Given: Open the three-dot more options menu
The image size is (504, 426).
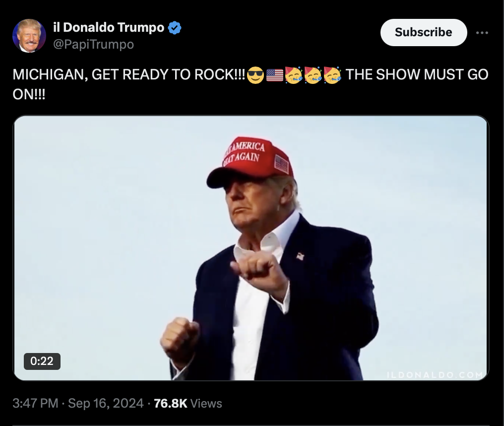Looking at the screenshot, I should pos(482,32).
